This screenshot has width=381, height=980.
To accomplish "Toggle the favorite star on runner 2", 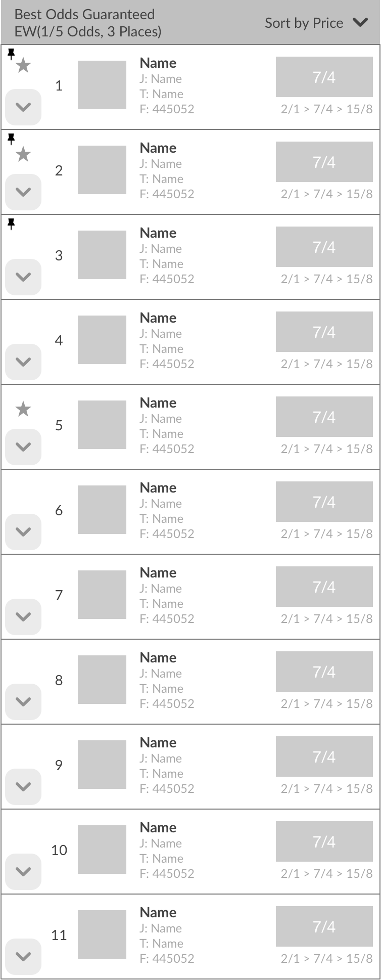I will (x=23, y=154).
